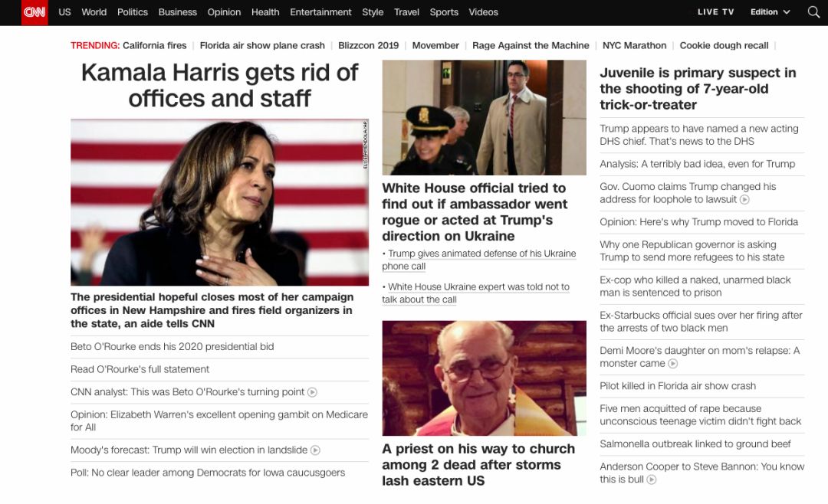Open the Travel section
The width and height of the screenshot is (828, 504).
[406, 11]
